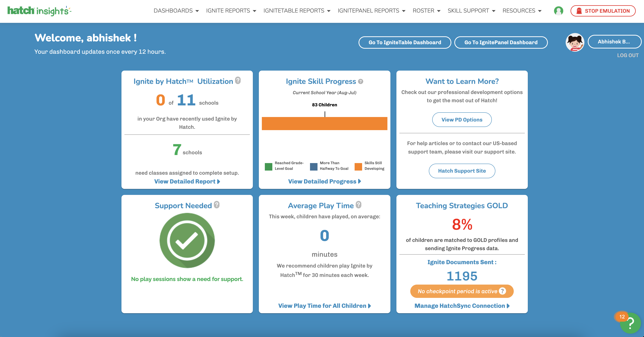The image size is (644, 337).
Task: Expand the Dashboards dropdown menu
Action: coord(176,11)
